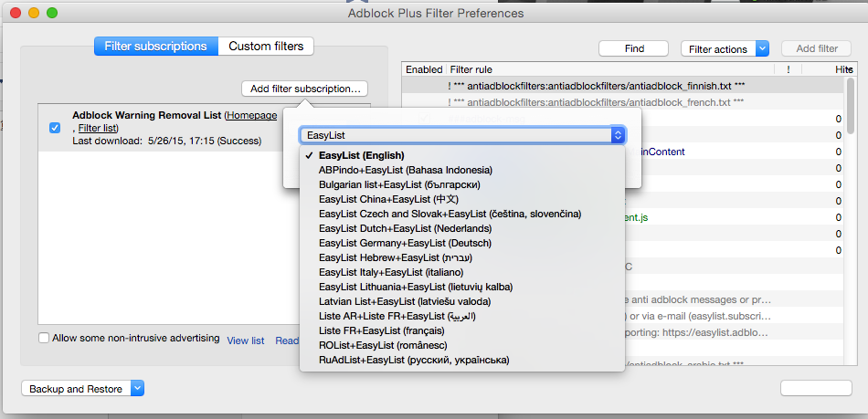
Task: Select the antiadblock_finnish.txt filter row
Action: [x=624, y=86]
